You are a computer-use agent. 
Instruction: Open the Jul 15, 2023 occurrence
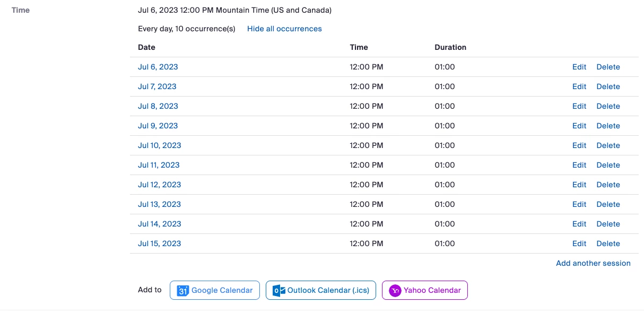[x=160, y=244]
